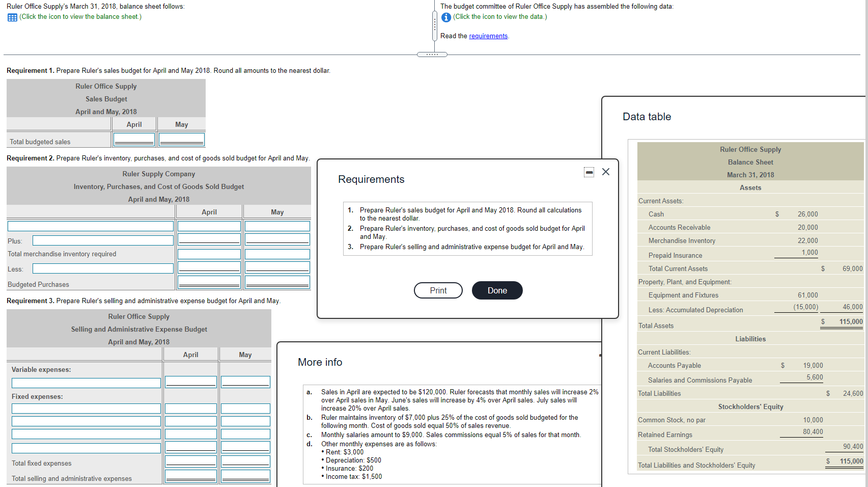Click 'Requirement 3.' heading text
Screen dimensions: 868x487
coord(31,301)
